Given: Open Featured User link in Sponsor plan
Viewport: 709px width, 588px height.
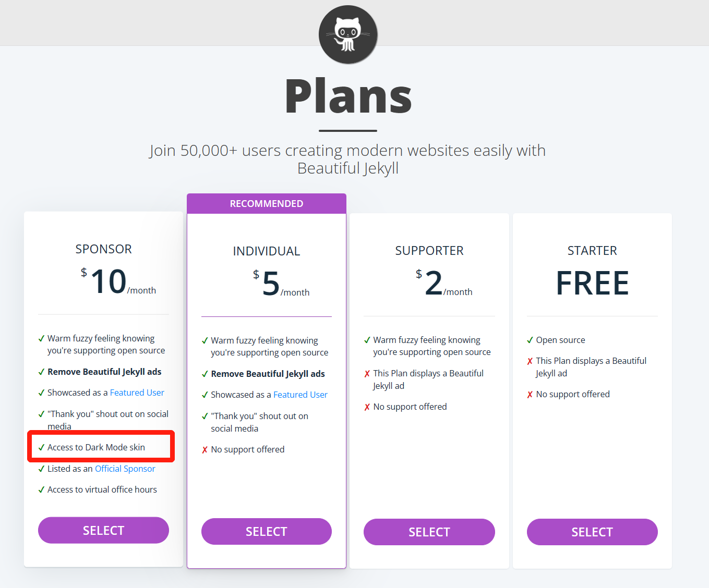Looking at the screenshot, I should (x=137, y=393).
